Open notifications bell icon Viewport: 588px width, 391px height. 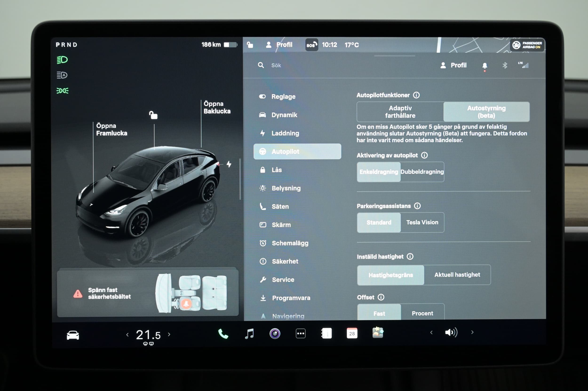(x=485, y=66)
